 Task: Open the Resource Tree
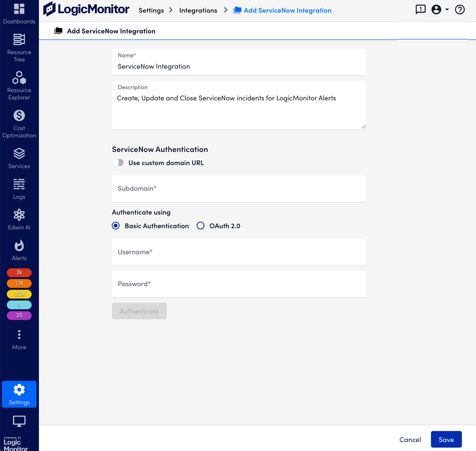[19, 46]
